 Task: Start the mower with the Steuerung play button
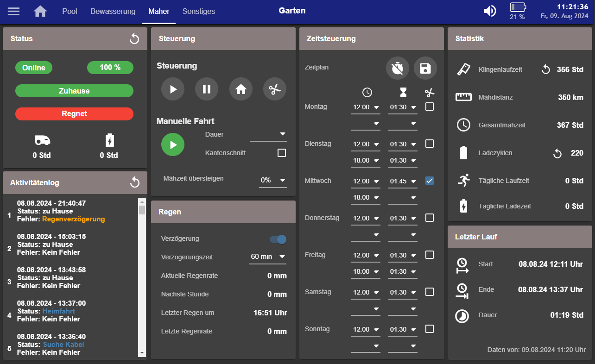173,89
